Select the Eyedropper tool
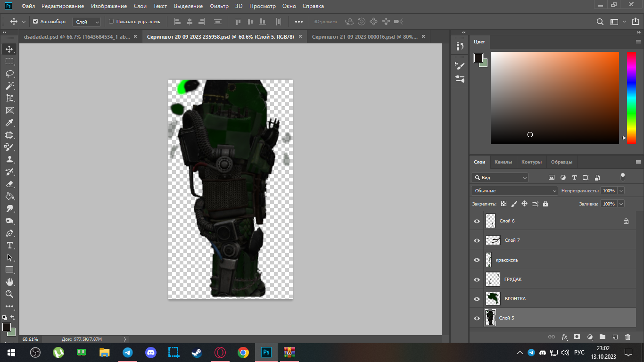 click(x=9, y=123)
